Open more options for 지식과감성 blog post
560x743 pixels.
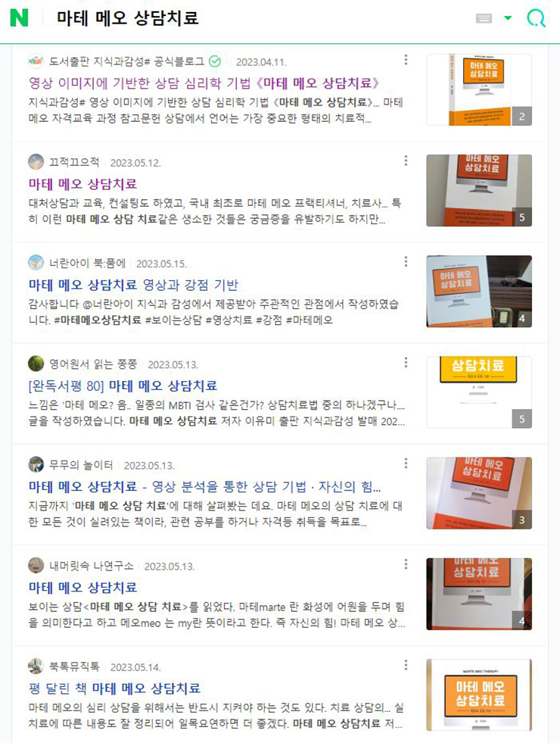pos(406,60)
